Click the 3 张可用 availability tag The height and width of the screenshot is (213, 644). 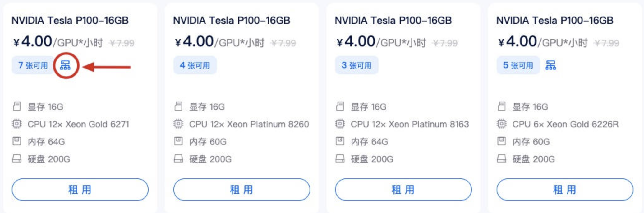[356, 65]
